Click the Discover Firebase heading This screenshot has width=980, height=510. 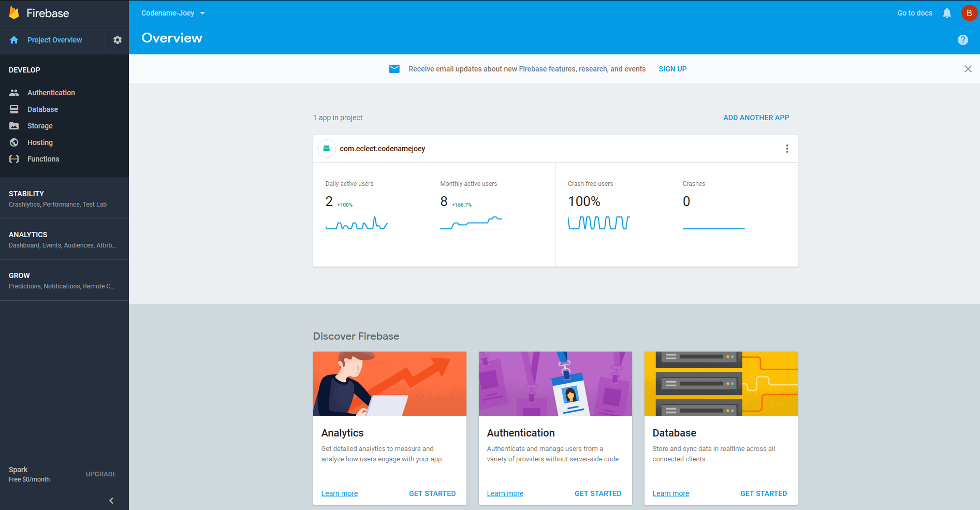356,336
